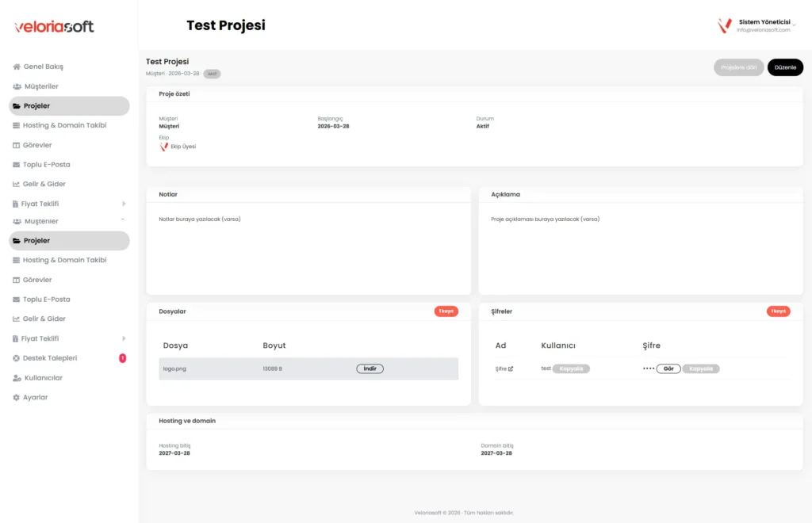Click the Sistem Yöneticisi avatar logo
Viewport: 812px width, 523px height.
[x=725, y=25]
